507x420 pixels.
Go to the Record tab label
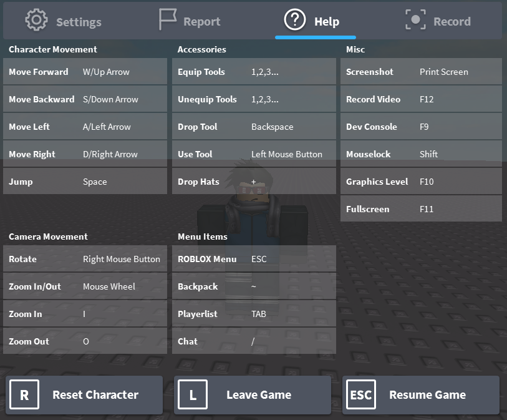pyautogui.click(x=451, y=22)
